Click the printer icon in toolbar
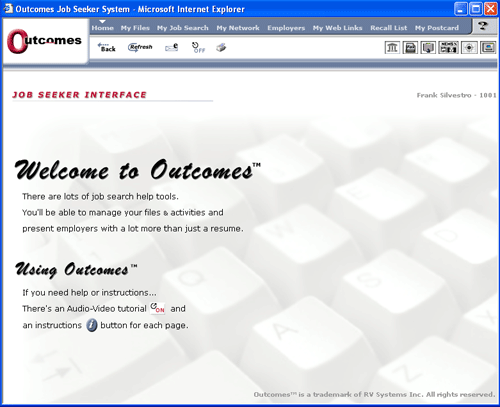The height and width of the screenshot is (407, 500). (x=221, y=48)
